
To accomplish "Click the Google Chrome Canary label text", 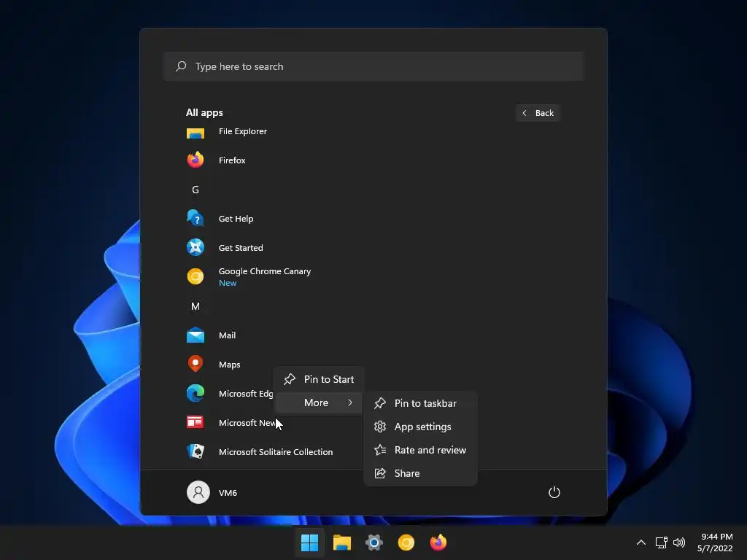I will (264, 271).
